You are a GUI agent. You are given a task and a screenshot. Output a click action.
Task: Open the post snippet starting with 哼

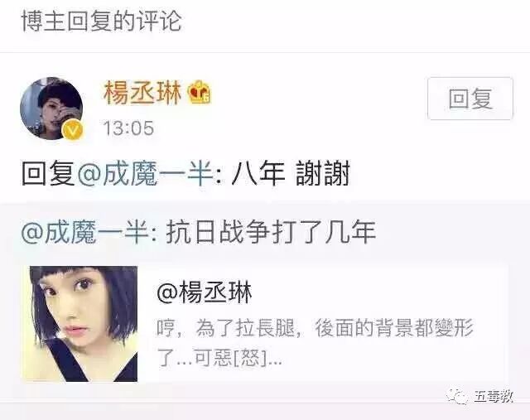pyautogui.click(x=315, y=343)
